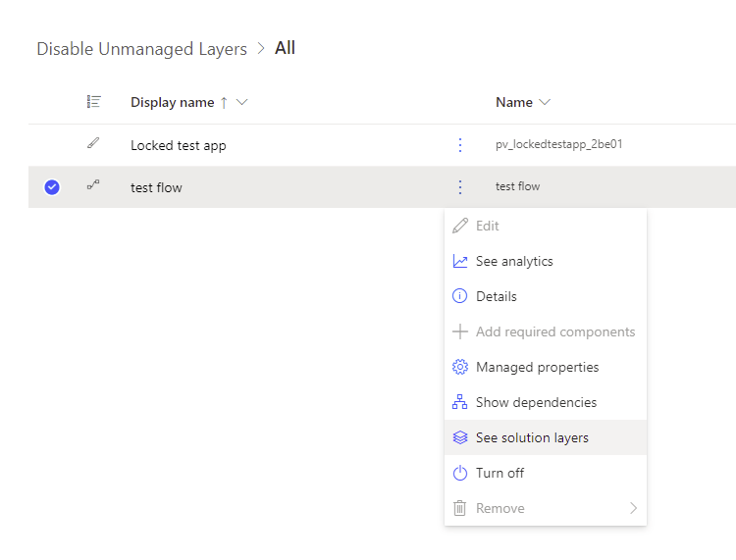Click the analytics chart icon
Image resolution: width=736 pixels, height=560 pixels.
(460, 261)
